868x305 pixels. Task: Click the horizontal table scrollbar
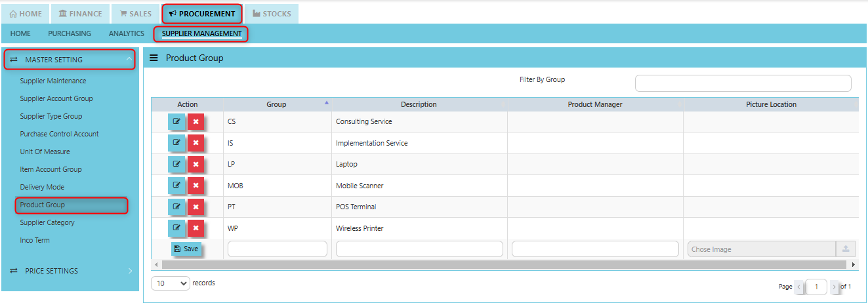(504, 264)
